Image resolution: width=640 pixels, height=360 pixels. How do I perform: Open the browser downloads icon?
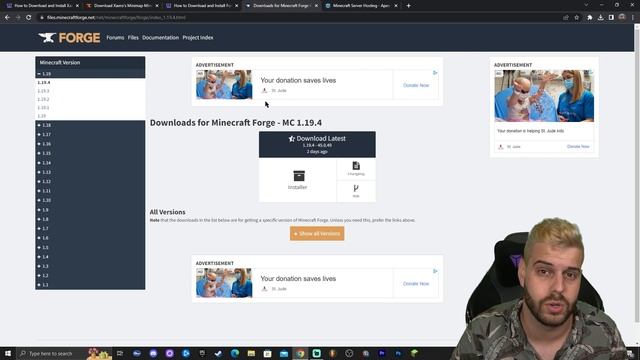(600, 18)
